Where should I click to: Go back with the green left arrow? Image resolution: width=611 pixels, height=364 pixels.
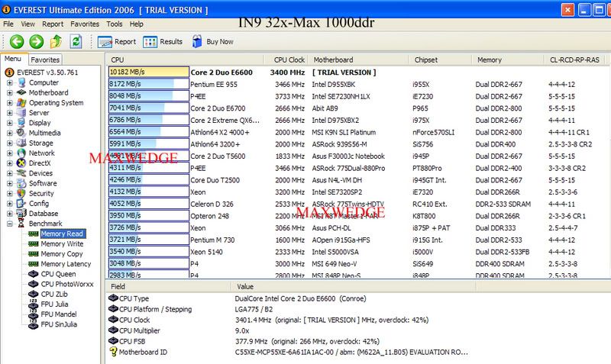[17, 42]
